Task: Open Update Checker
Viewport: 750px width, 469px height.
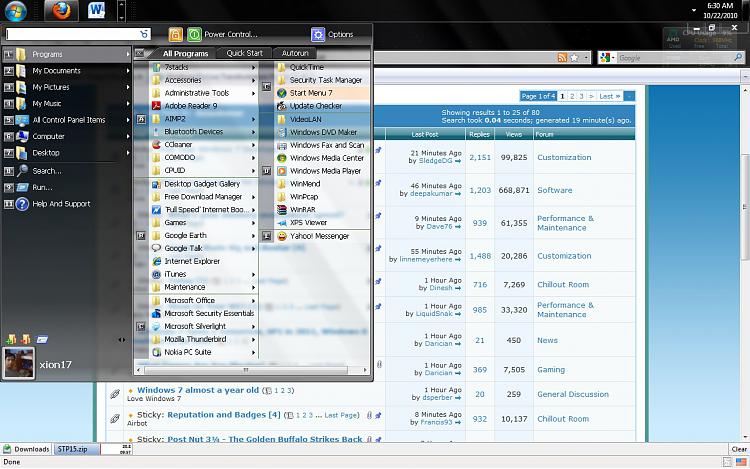Action: [316, 106]
